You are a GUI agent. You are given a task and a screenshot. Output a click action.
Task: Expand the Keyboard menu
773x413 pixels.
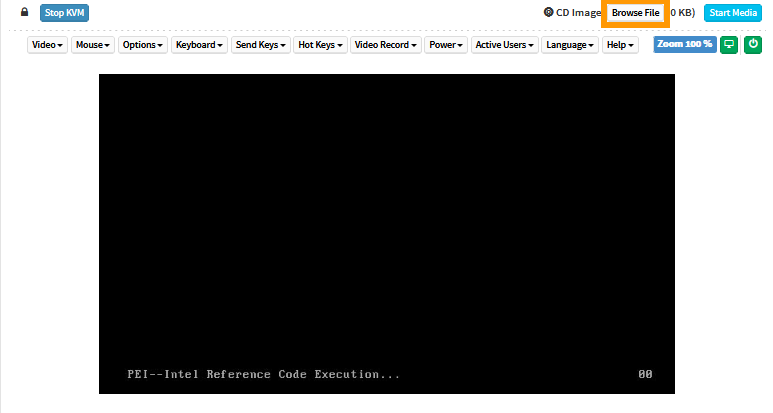tap(198, 45)
